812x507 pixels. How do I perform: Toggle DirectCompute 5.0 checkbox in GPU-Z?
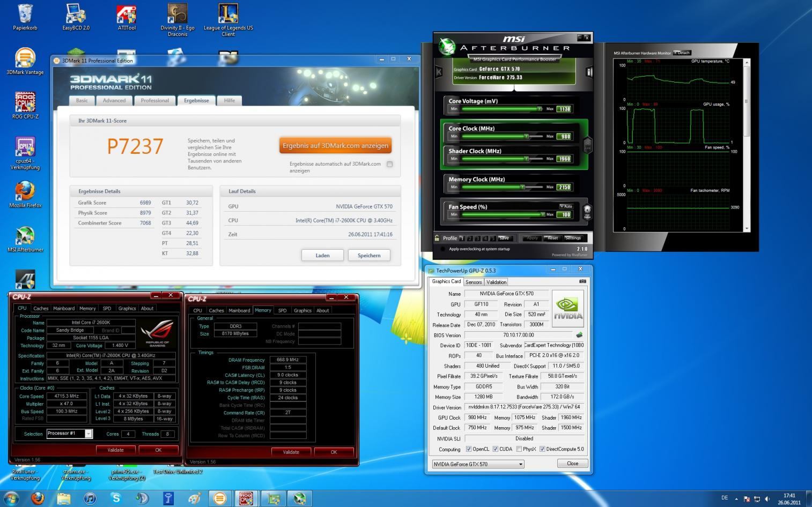pyautogui.click(x=542, y=449)
